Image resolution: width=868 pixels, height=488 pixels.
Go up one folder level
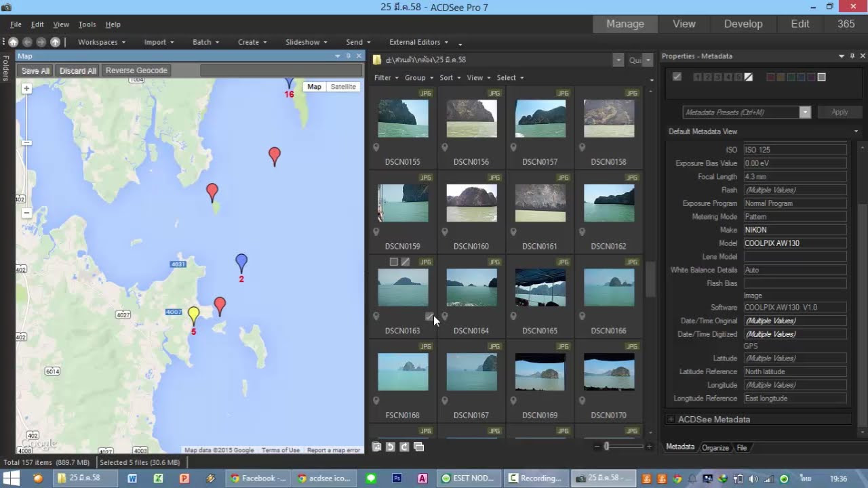[x=56, y=42]
